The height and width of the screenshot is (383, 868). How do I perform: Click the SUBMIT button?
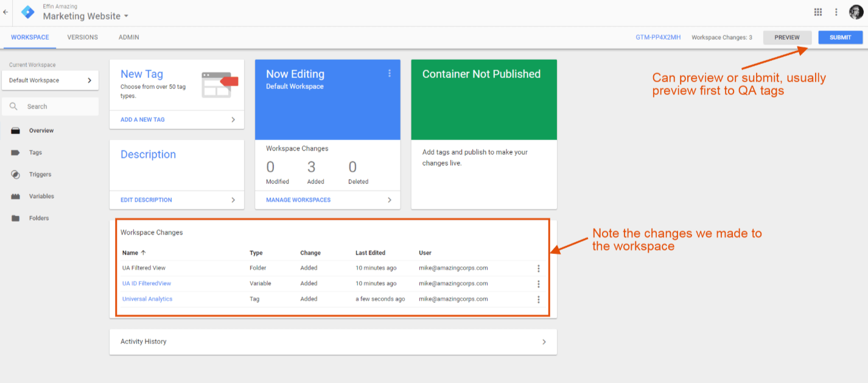click(840, 37)
